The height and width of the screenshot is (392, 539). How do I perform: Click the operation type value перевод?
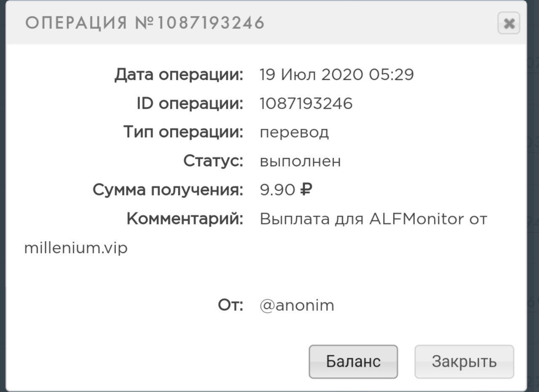point(294,133)
